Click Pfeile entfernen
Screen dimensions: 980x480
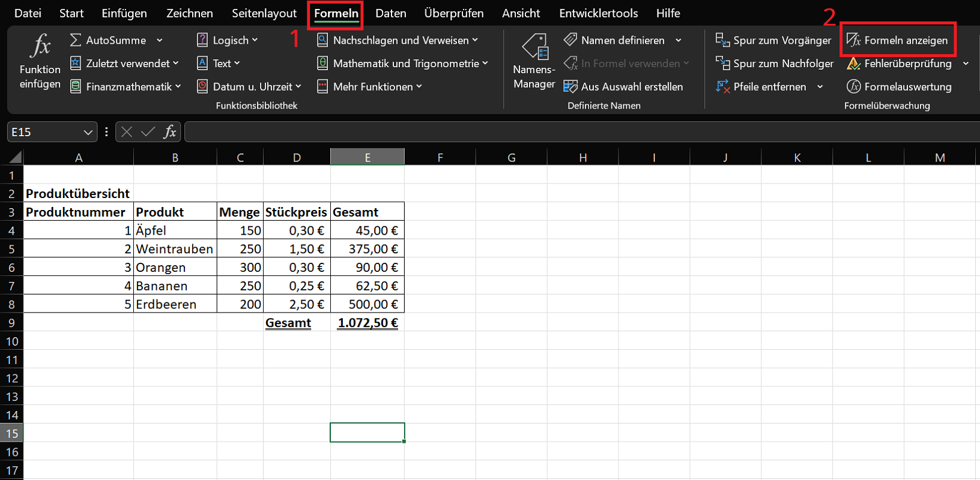(x=761, y=86)
